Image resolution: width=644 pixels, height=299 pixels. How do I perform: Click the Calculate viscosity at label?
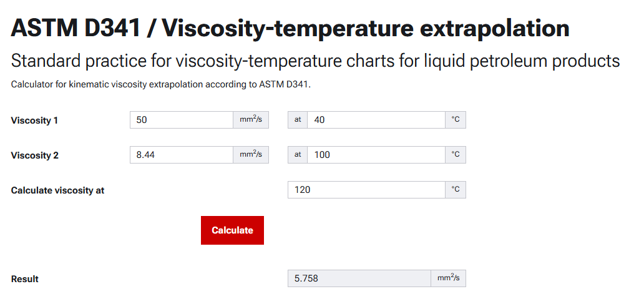[x=57, y=190]
